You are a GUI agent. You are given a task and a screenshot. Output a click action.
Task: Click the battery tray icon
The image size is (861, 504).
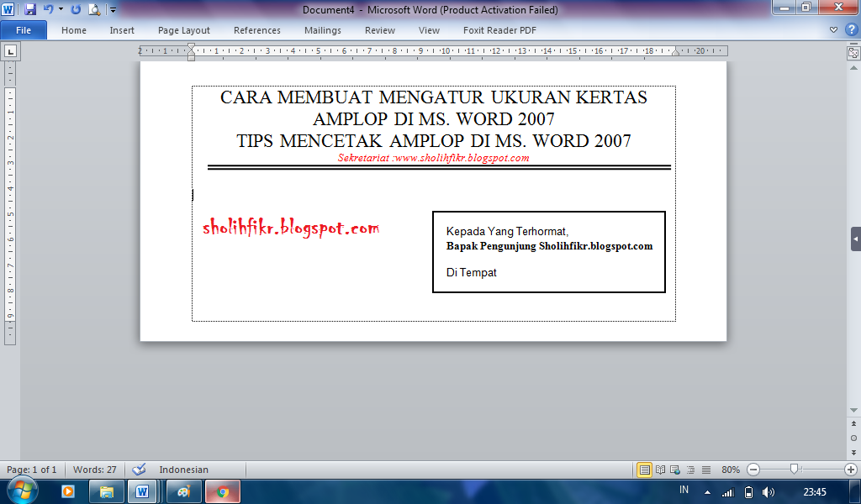[x=748, y=492]
